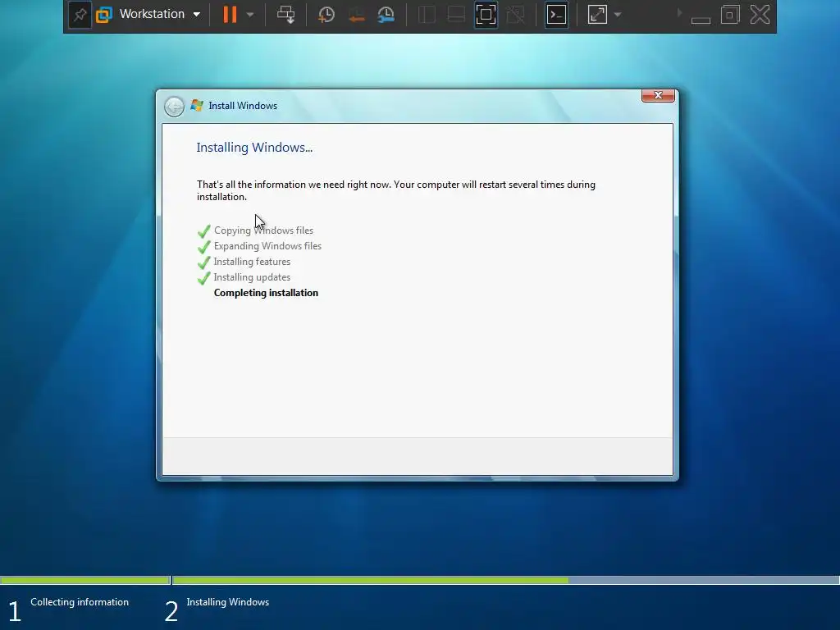The height and width of the screenshot is (630, 840).
Task: Click the stretch guest display icon
Action: coord(597,15)
